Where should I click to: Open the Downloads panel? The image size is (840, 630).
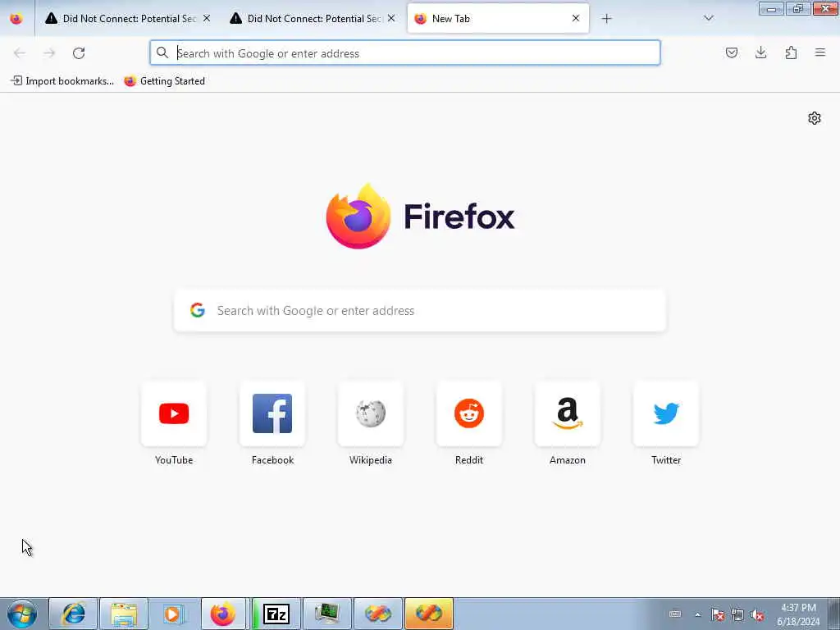coord(761,52)
